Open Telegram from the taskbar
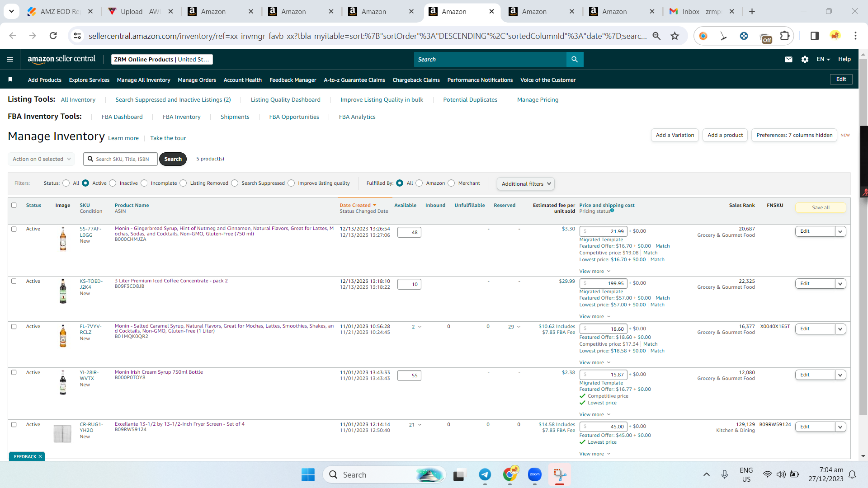Viewport: 868px width, 488px height. 485,474
